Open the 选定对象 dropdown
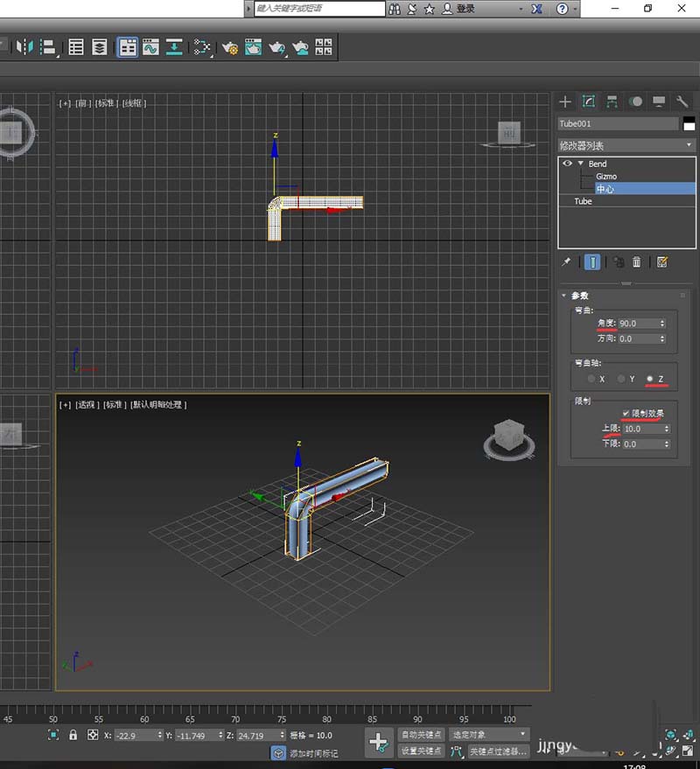Viewport: 700px width, 769px height. coord(489,734)
